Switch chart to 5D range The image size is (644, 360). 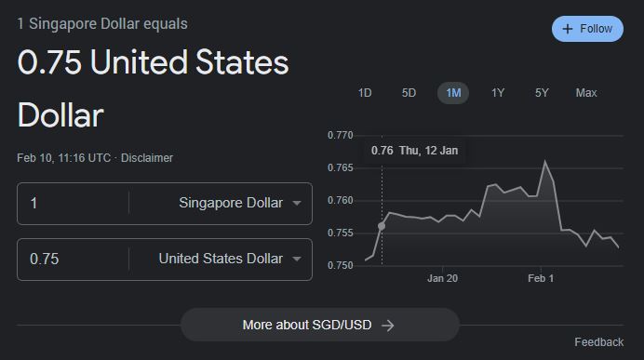409,93
